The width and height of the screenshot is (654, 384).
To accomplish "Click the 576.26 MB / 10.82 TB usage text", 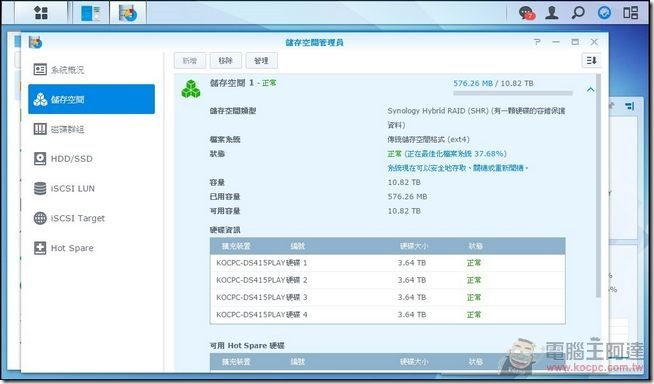I will (x=493, y=83).
